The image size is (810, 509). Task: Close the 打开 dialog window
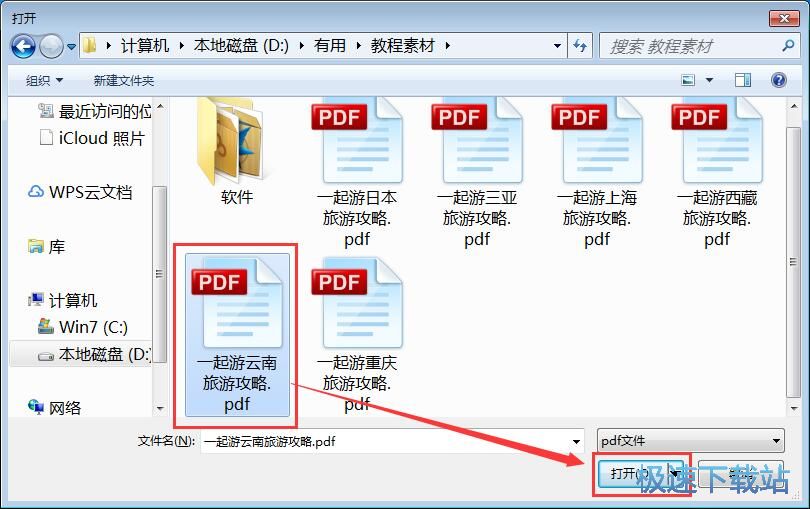pos(784,19)
